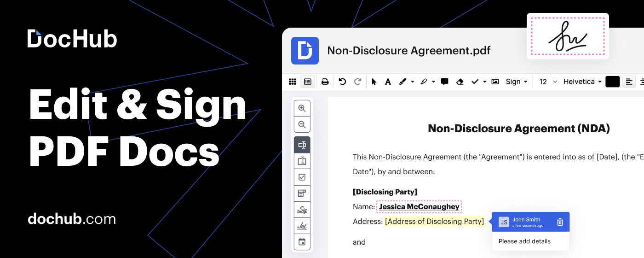Select the comment tool
The image size is (644, 258).
coord(444,82)
